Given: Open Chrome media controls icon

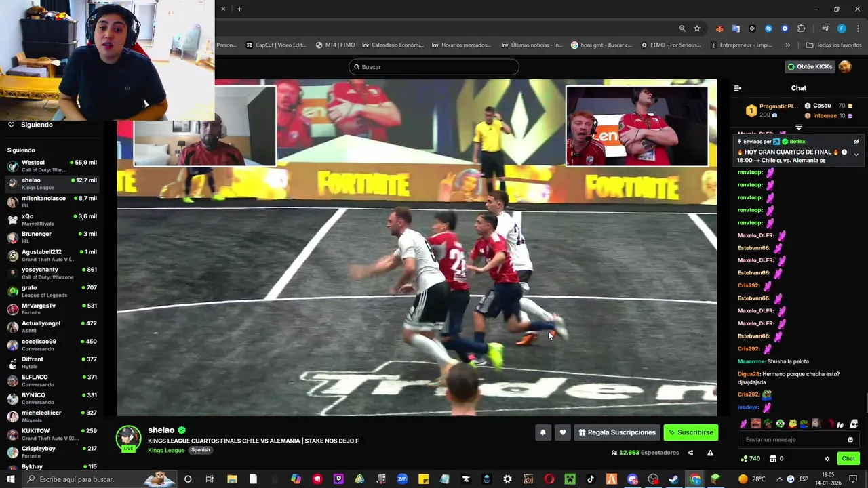Looking at the screenshot, I should click(x=825, y=28).
